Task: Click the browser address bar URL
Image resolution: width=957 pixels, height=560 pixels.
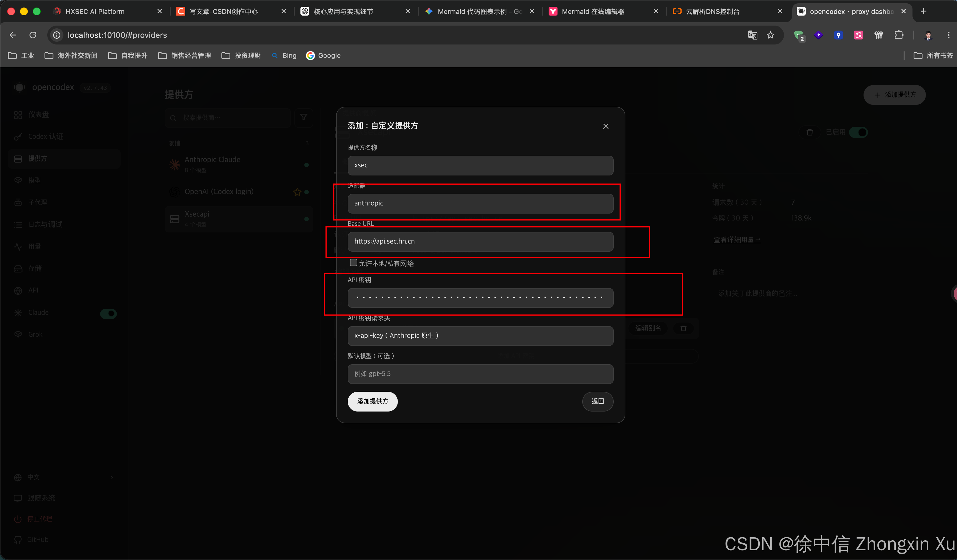Action: click(117, 35)
